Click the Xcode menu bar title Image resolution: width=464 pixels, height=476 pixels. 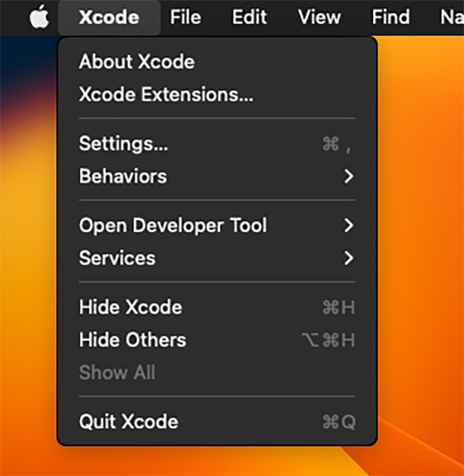pos(109,17)
